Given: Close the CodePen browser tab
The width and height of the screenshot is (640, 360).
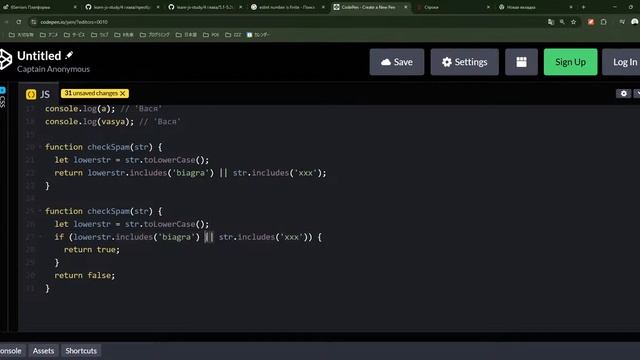Looking at the screenshot, I should pos(405,7).
